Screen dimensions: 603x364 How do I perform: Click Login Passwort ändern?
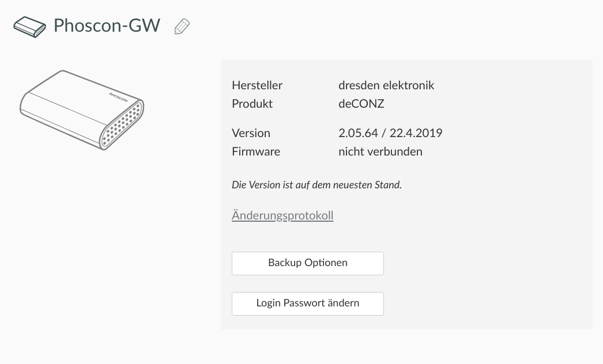point(307,304)
